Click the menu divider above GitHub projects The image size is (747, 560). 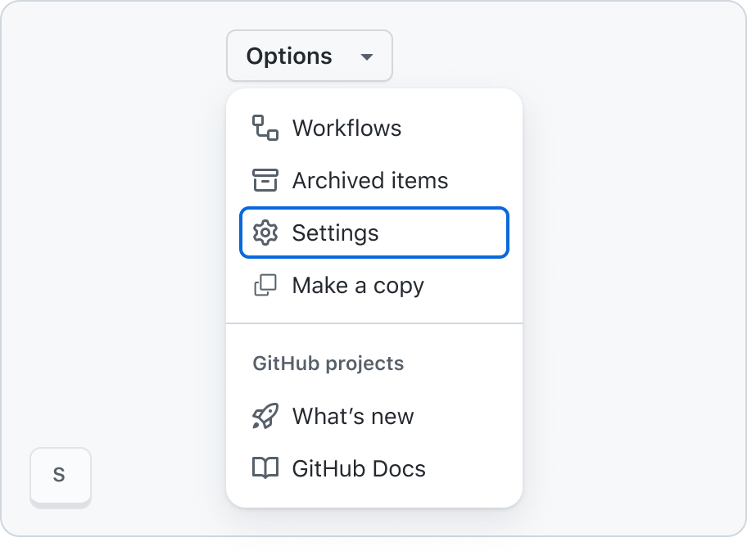(374, 323)
